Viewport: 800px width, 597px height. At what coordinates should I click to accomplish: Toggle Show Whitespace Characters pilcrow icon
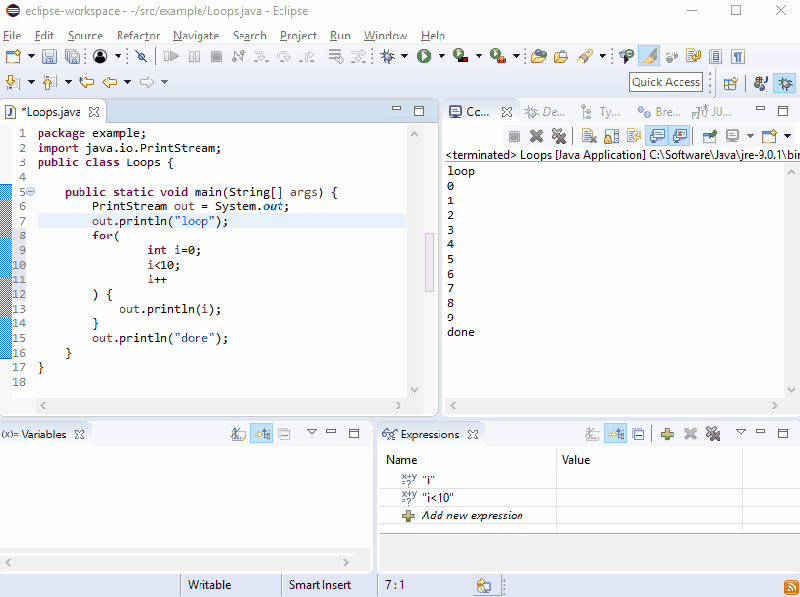click(738, 56)
